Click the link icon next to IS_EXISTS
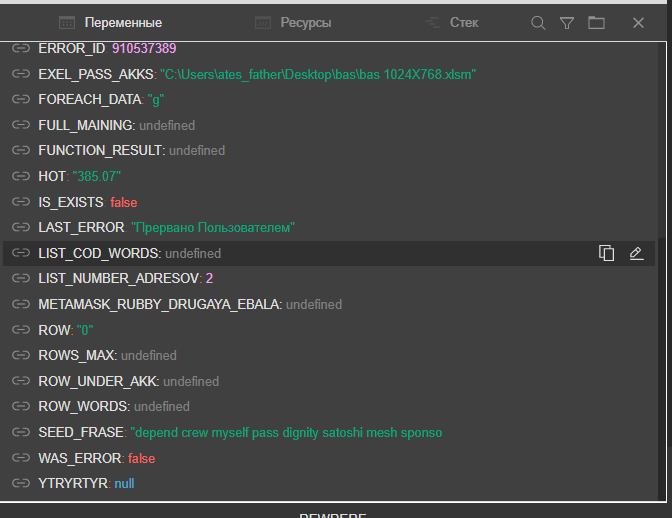This screenshot has height=518, width=672. (x=21, y=201)
